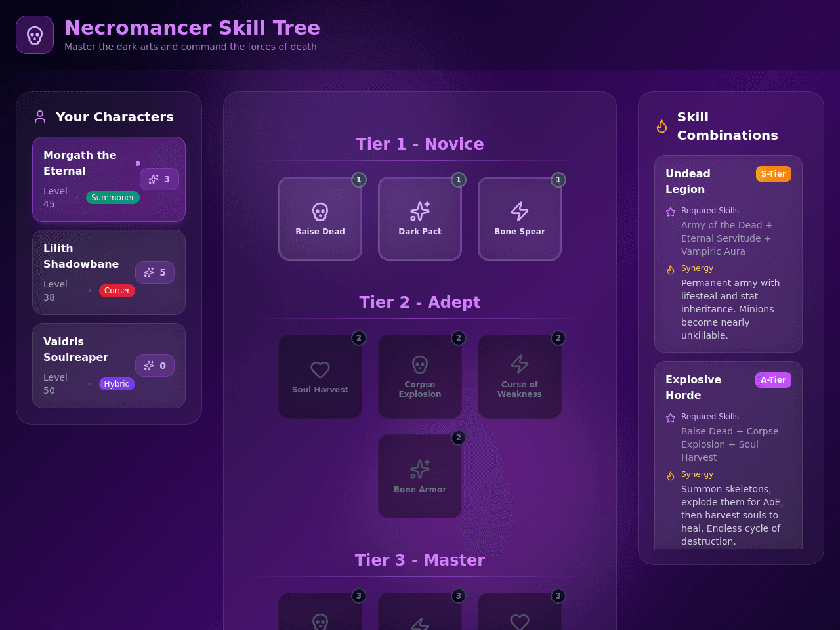Select the Dark Pact skill node
This screenshot has width=840, height=630.
click(420, 219)
